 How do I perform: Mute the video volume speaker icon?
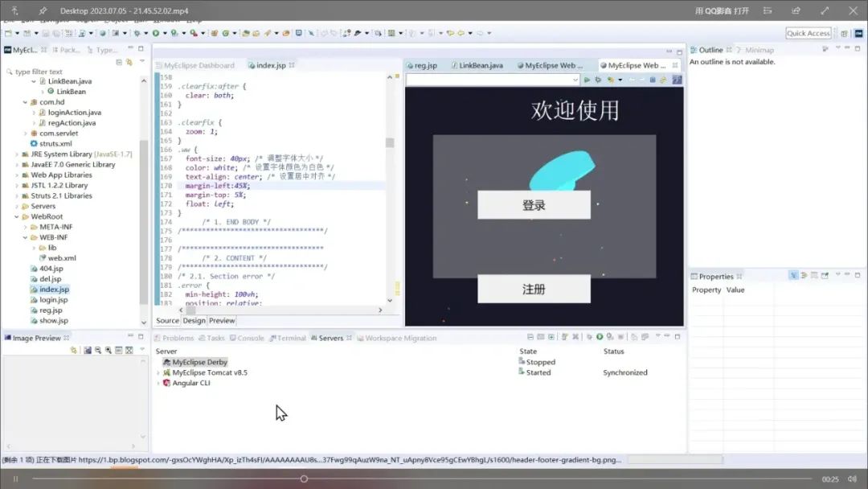pyautogui.click(x=853, y=479)
